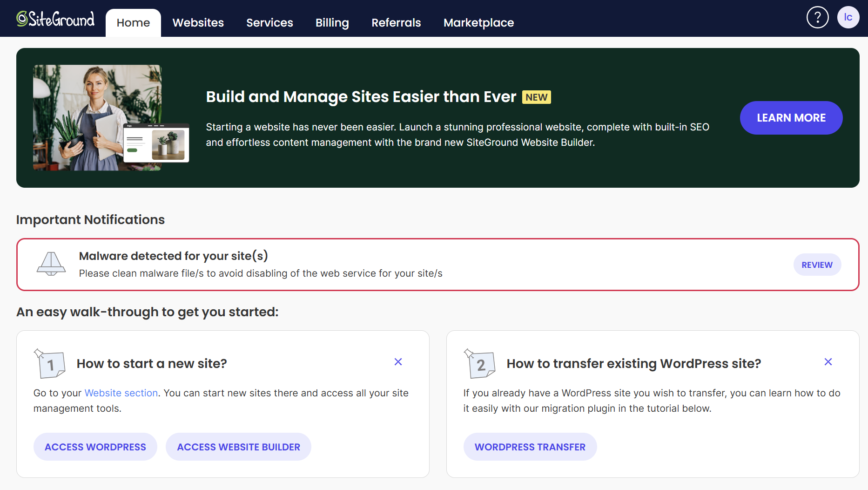
Task: Review the malware detection notification
Action: pyautogui.click(x=817, y=265)
